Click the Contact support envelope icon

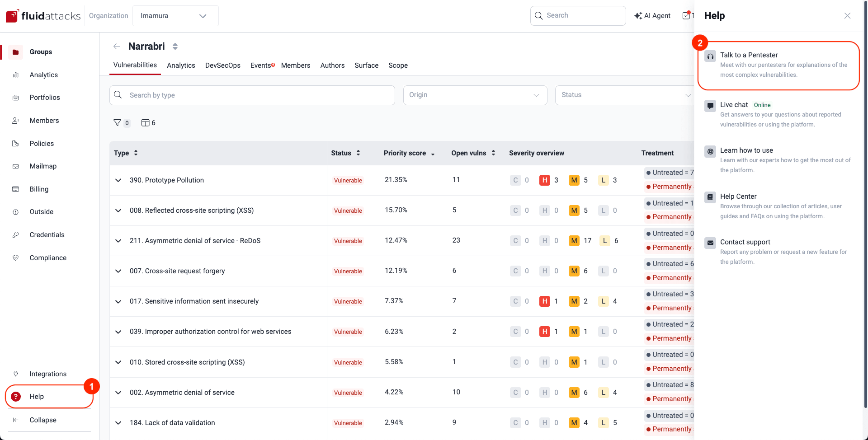click(711, 243)
